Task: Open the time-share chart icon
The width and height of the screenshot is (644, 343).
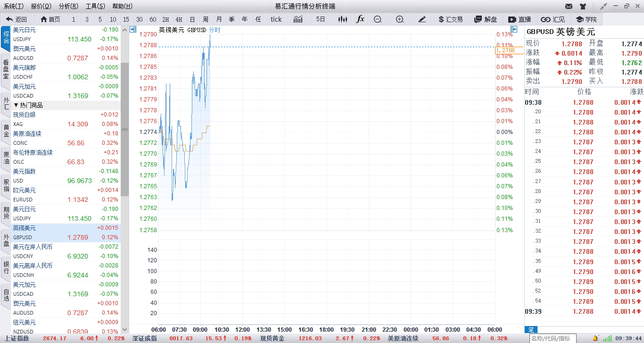Action: pyautogui.click(x=298, y=19)
